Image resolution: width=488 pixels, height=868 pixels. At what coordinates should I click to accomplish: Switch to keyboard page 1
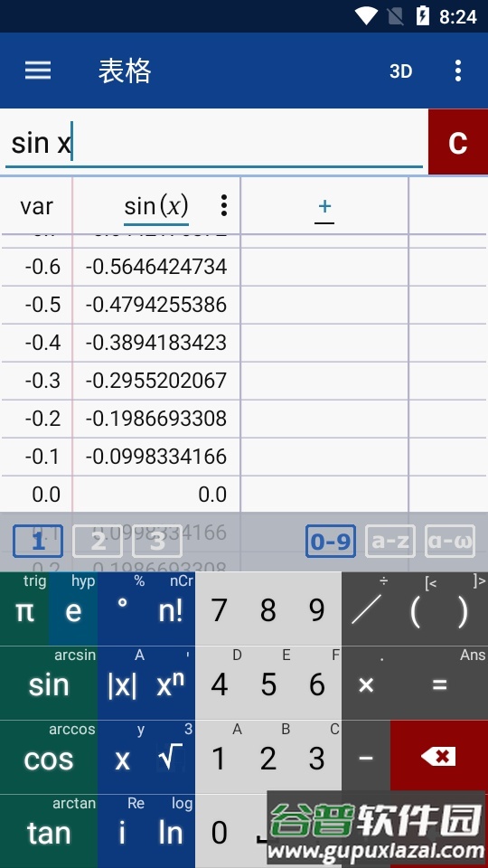point(38,542)
